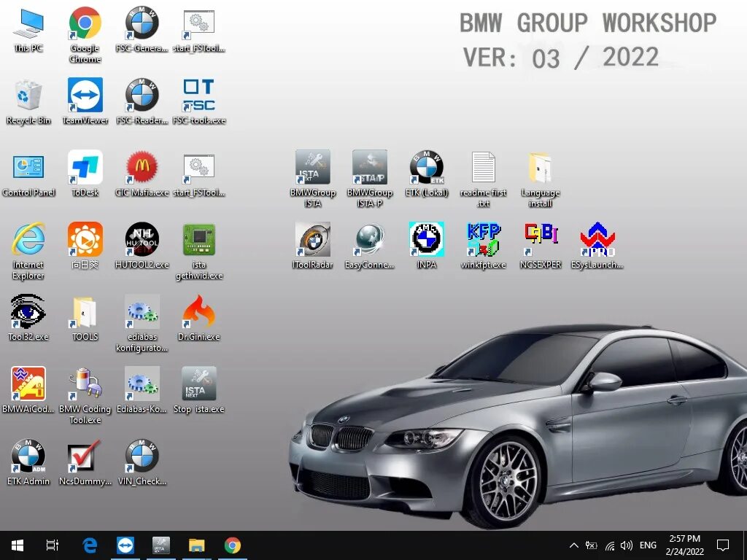Open battery status tray icon

click(591, 545)
